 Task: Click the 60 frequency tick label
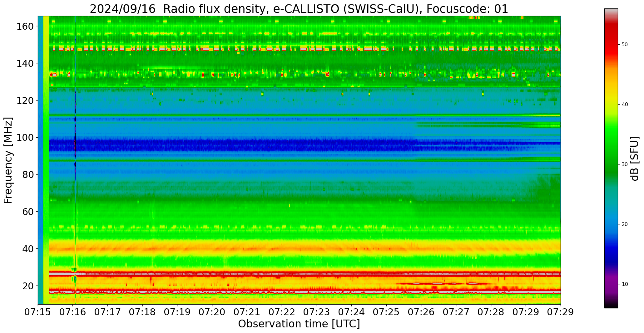(28, 211)
